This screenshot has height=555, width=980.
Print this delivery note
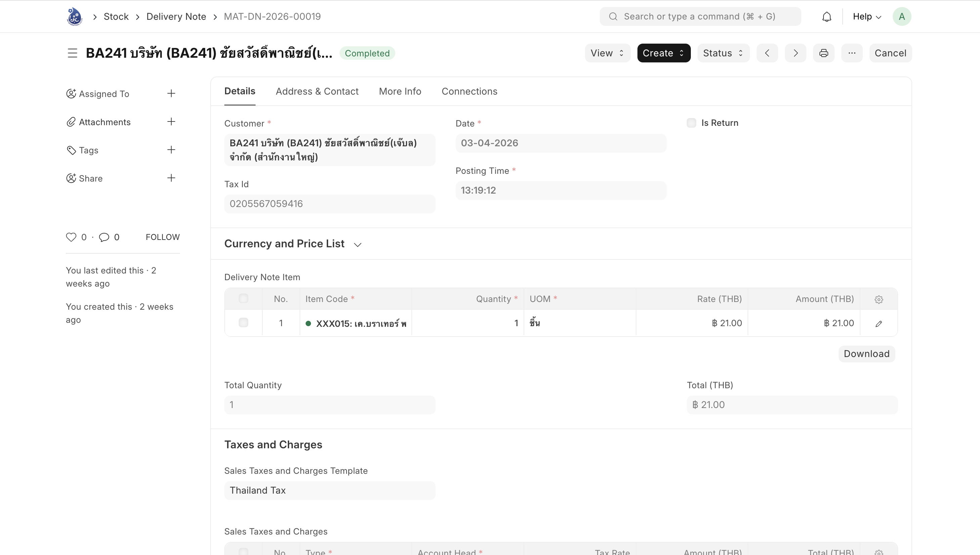823,53
